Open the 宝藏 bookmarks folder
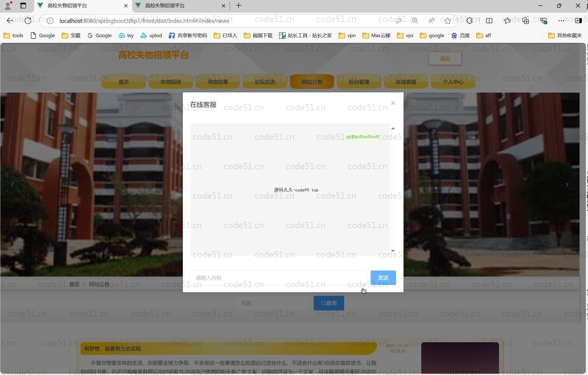Image resolution: width=588 pixels, height=375 pixels. coord(71,36)
